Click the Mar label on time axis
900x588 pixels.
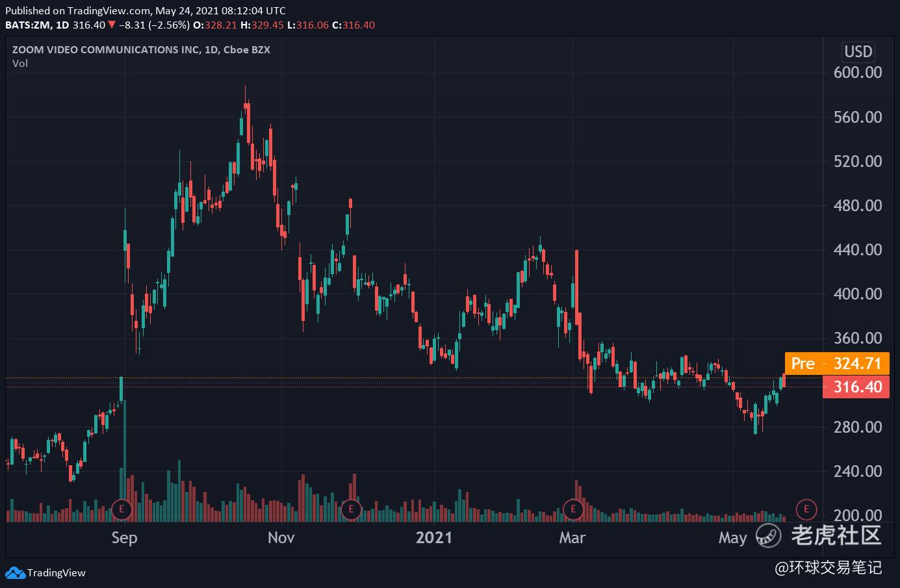click(572, 538)
